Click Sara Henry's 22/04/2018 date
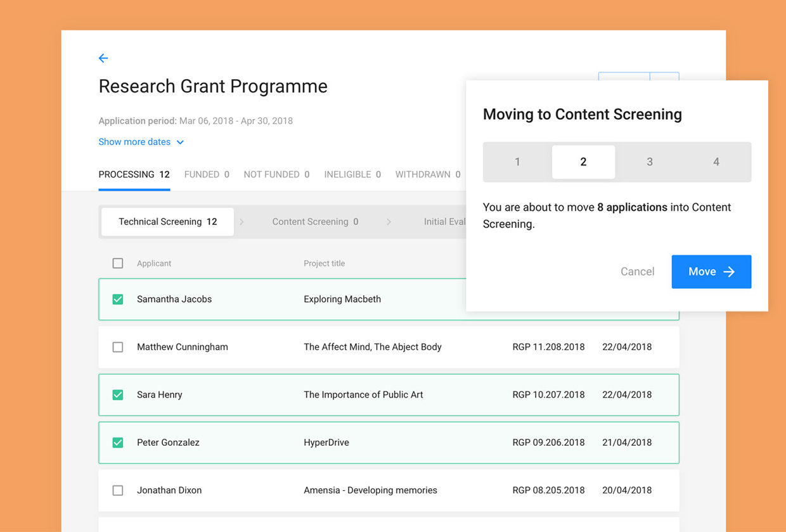Screen dimensions: 786x532 627,395
